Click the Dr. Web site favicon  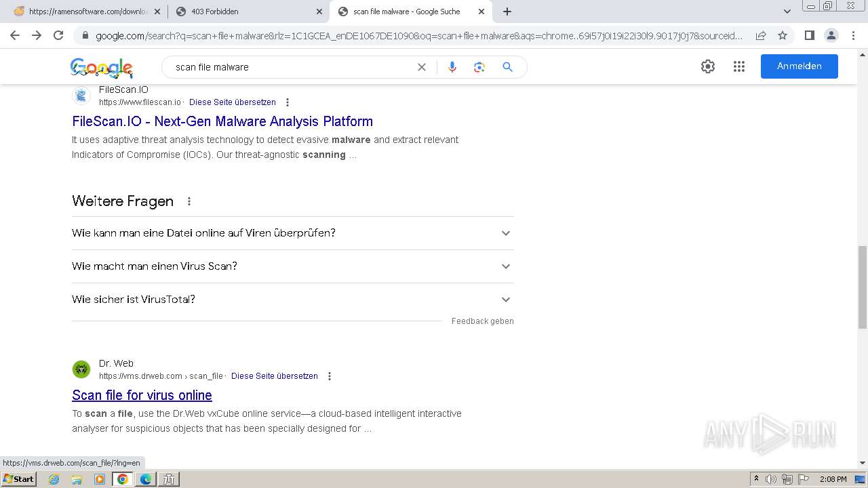click(81, 369)
